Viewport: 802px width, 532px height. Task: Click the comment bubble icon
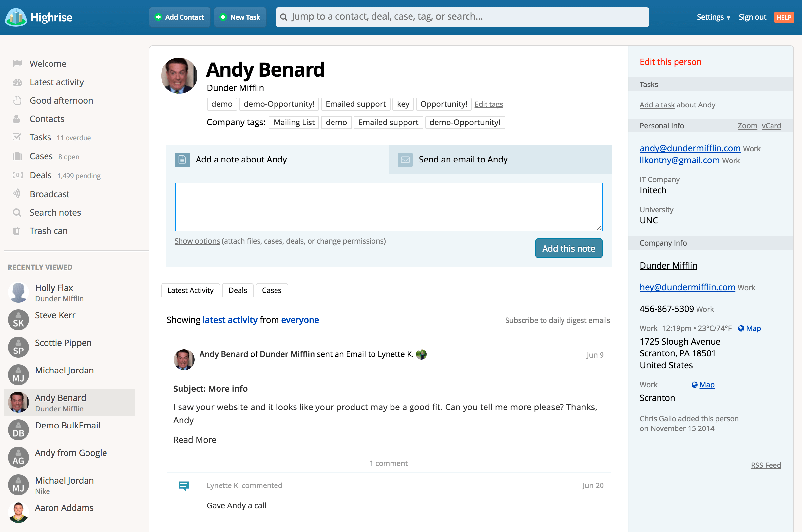pos(183,486)
